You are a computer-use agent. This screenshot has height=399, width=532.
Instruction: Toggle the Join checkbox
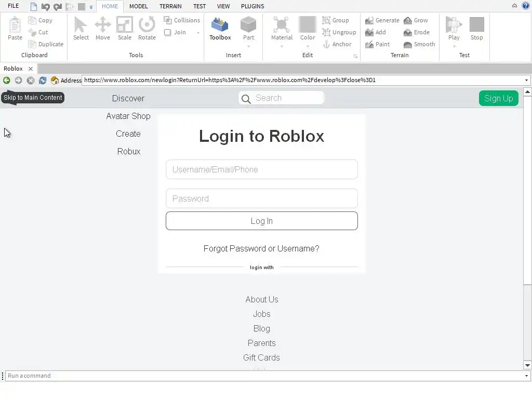[x=168, y=32]
